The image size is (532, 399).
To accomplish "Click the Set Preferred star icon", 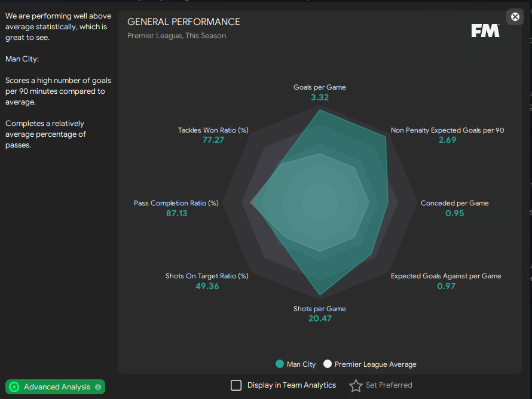I will 356,385.
